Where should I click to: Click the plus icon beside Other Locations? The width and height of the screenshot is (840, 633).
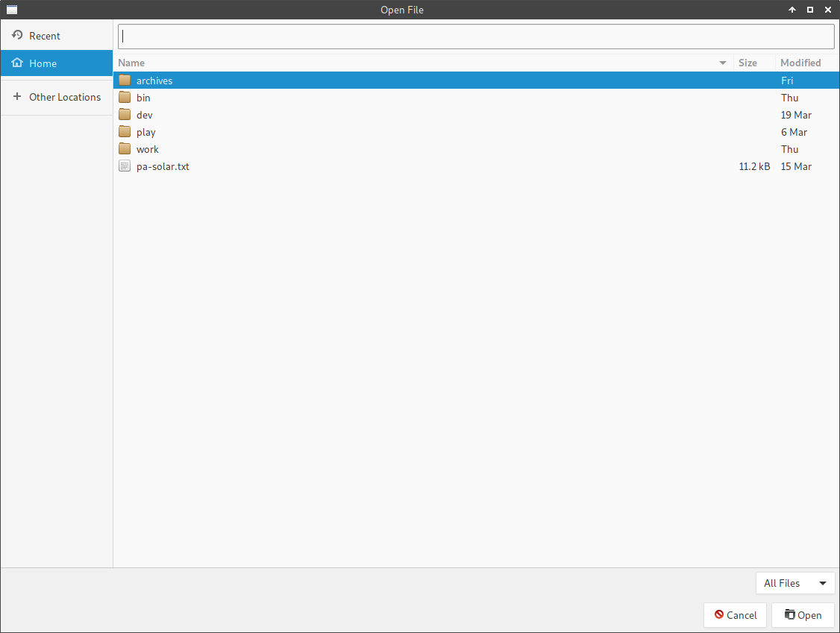(x=17, y=97)
